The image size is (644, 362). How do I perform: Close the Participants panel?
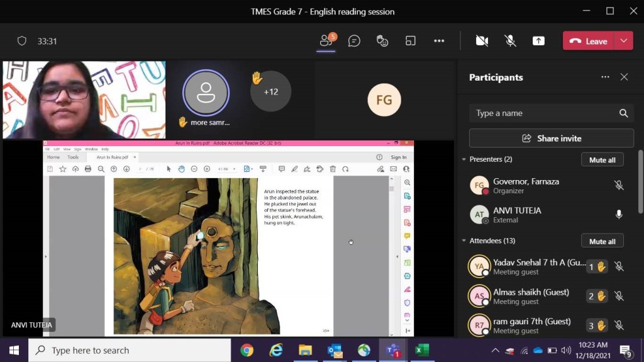point(624,77)
